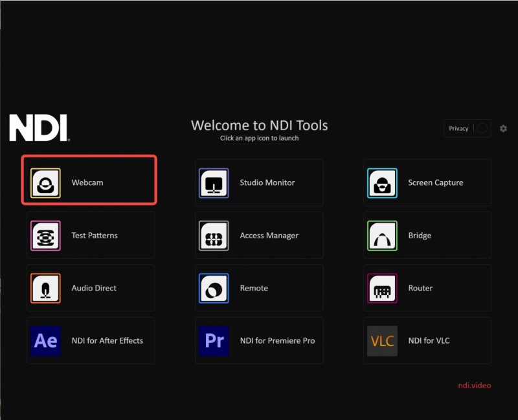Screen dimensions: 518x420
Task: Select the Remote label text
Action: (254, 288)
